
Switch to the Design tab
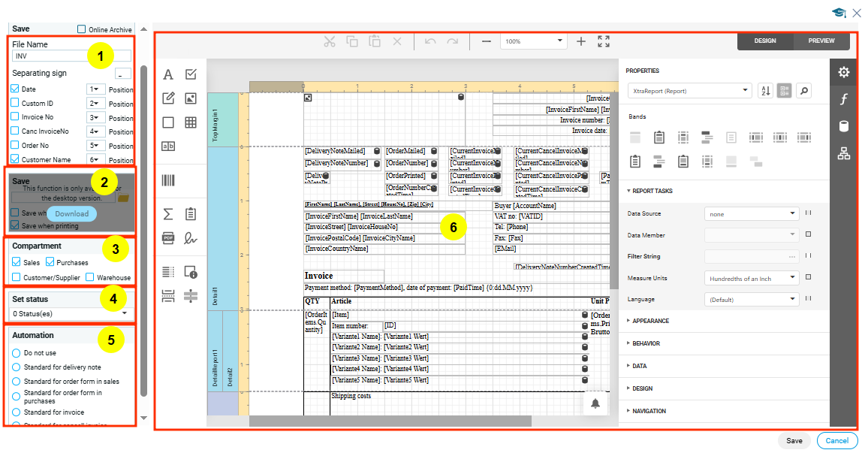click(764, 41)
